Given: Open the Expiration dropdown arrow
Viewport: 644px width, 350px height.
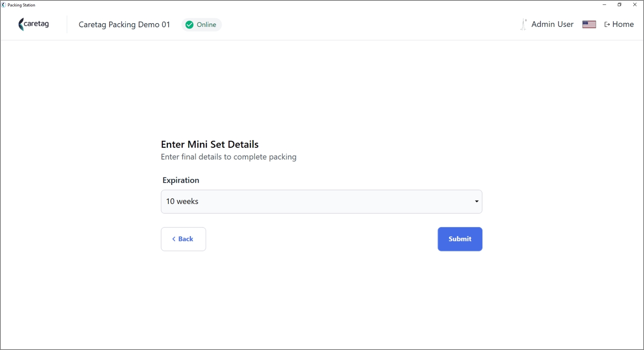Looking at the screenshot, I should [477, 201].
